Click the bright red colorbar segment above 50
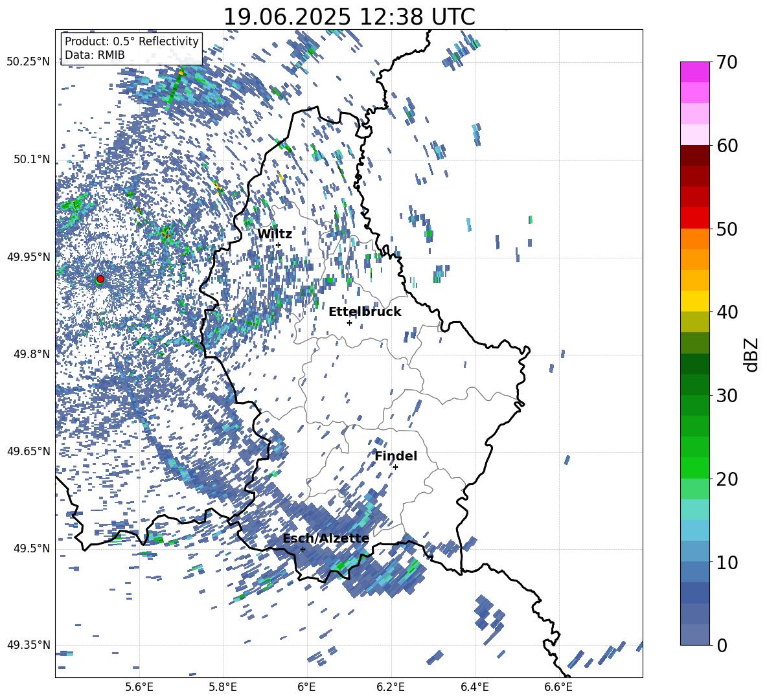 click(x=694, y=218)
